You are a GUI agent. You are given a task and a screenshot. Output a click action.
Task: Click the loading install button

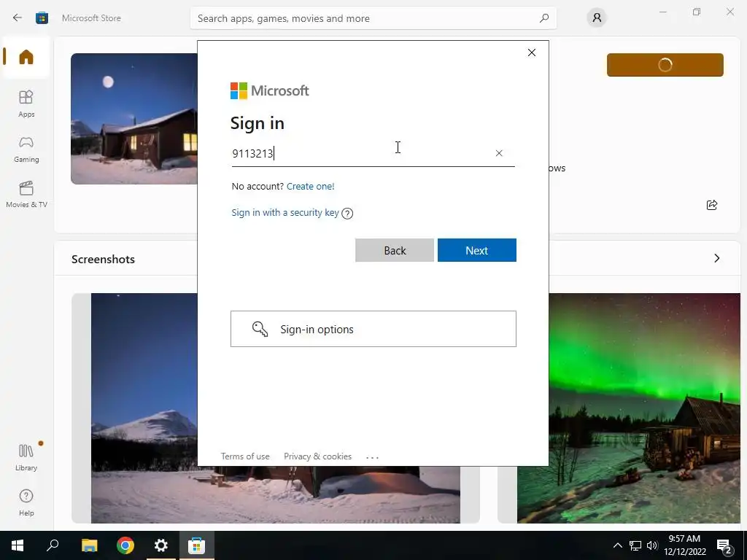coord(665,65)
